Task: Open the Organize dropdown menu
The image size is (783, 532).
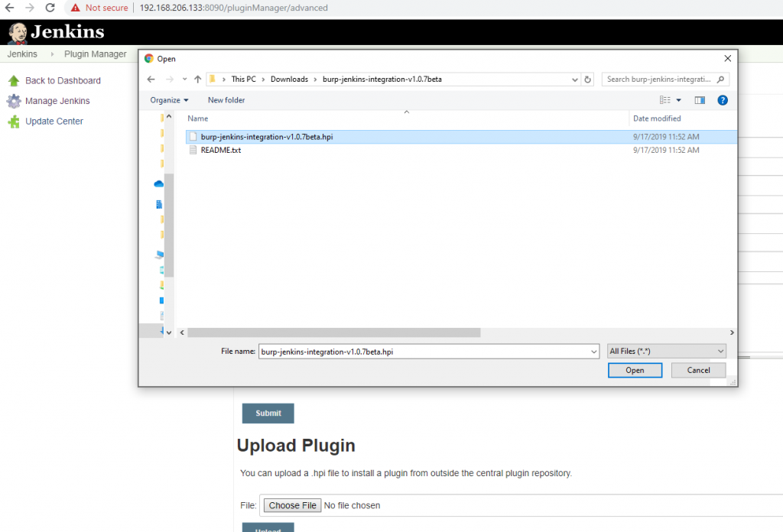Action: pyautogui.click(x=169, y=100)
